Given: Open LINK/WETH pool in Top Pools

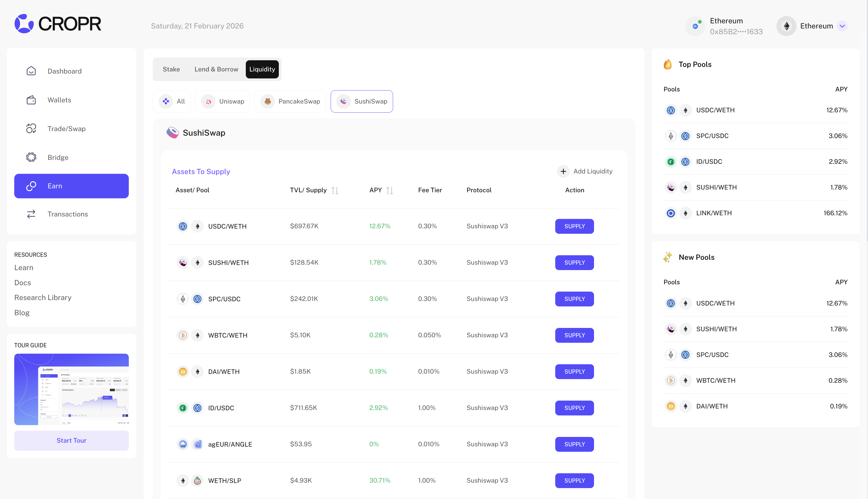Looking at the screenshot, I should tap(756, 213).
